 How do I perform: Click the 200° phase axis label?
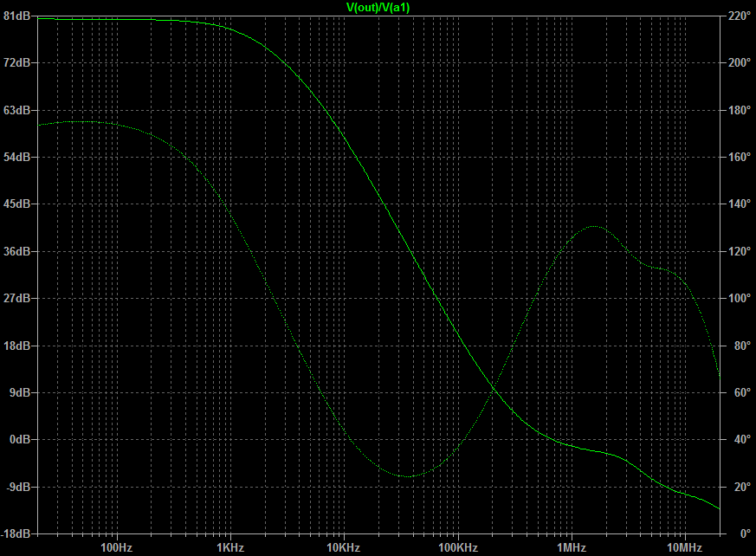coord(740,62)
